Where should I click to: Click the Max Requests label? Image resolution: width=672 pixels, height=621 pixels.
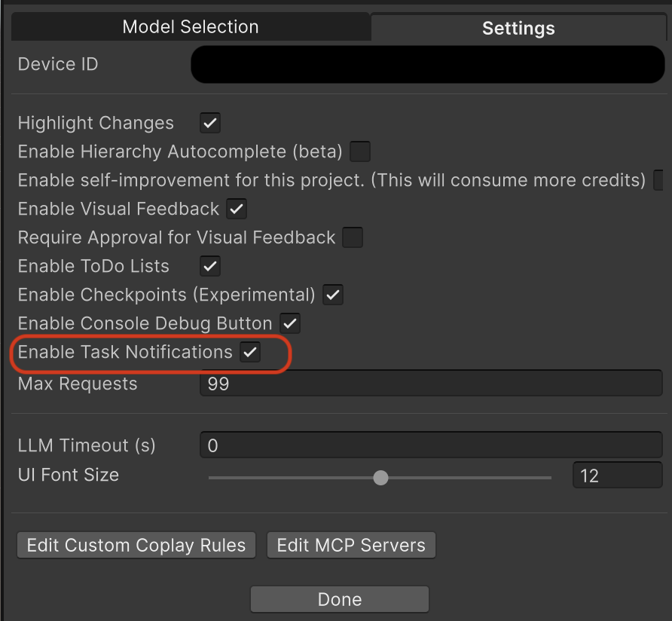[78, 384]
